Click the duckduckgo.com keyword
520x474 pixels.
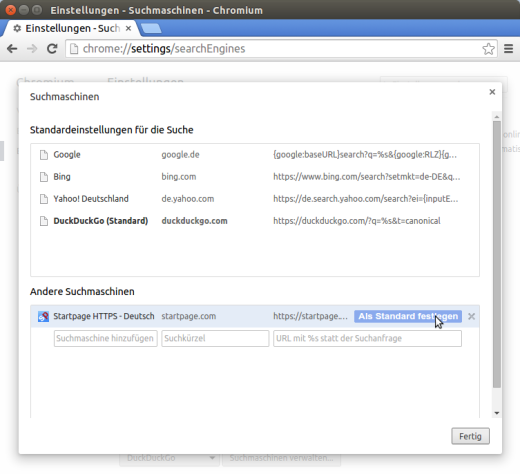pyautogui.click(x=194, y=221)
